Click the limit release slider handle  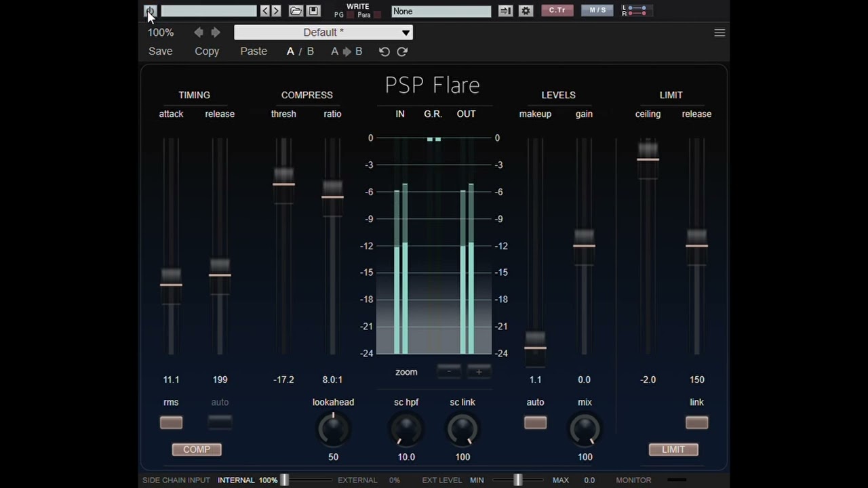pos(696,245)
